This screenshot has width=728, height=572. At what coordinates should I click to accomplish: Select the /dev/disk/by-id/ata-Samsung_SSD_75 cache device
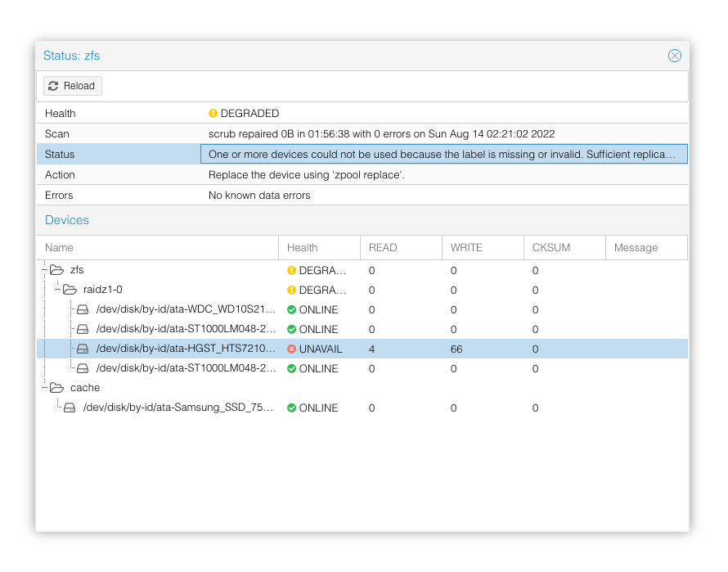pyautogui.click(x=362, y=408)
